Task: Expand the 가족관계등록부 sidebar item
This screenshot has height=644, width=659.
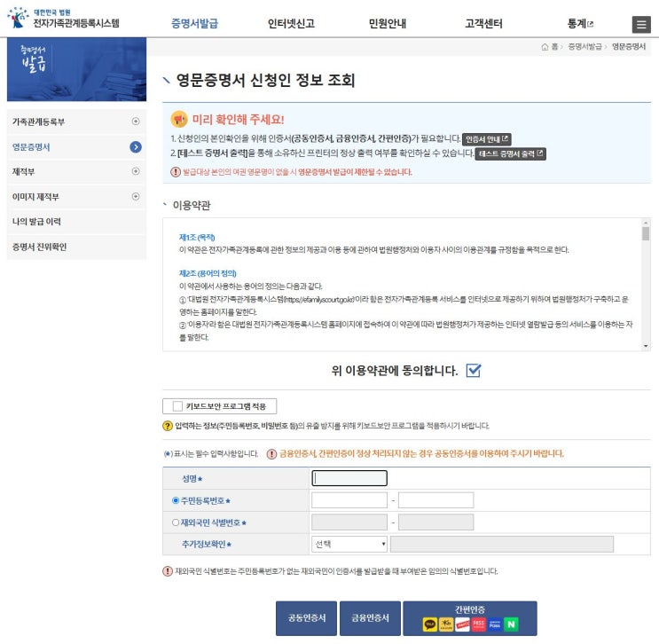Action: pyautogui.click(x=136, y=122)
